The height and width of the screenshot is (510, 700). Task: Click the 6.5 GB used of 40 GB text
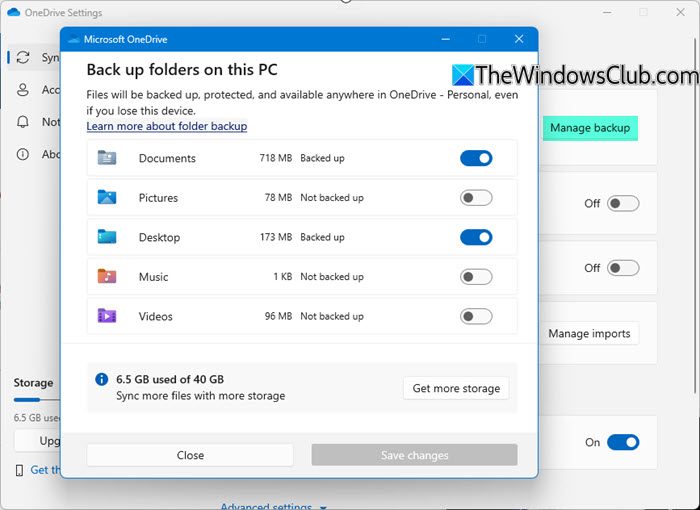pos(170,380)
